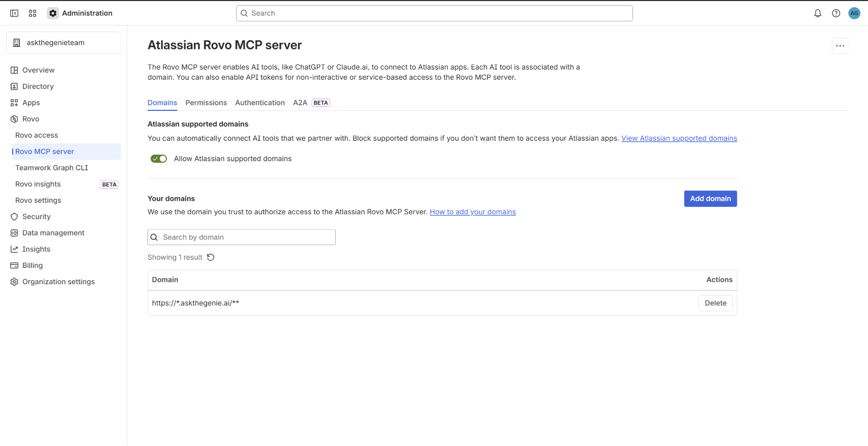868x446 pixels.
Task: Open the more actions ellipsis menu
Action: click(840, 46)
